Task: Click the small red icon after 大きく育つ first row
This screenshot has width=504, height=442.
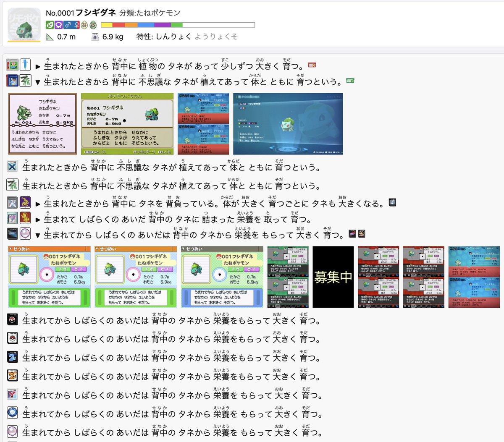Action: click(x=312, y=65)
